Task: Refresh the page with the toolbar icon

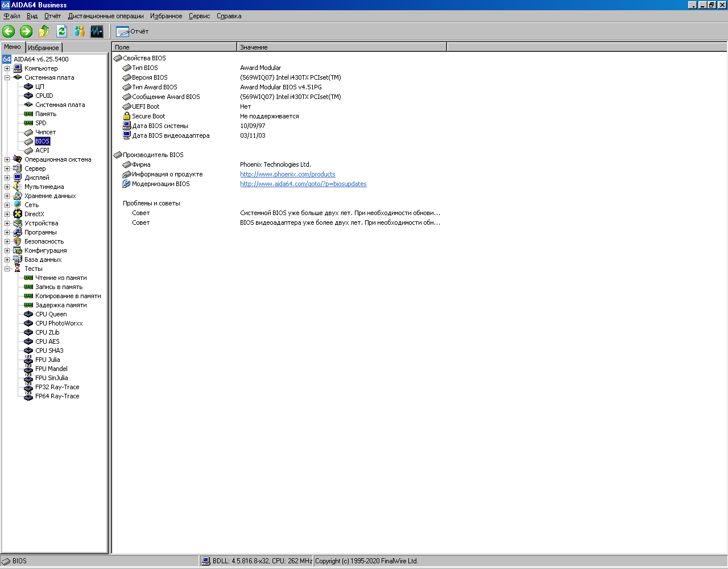Action: click(x=61, y=31)
